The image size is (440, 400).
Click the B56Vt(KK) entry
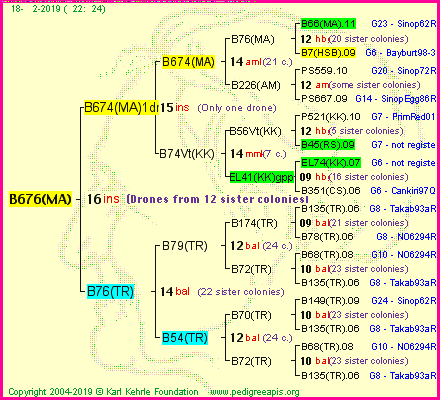tap(256, 131)
